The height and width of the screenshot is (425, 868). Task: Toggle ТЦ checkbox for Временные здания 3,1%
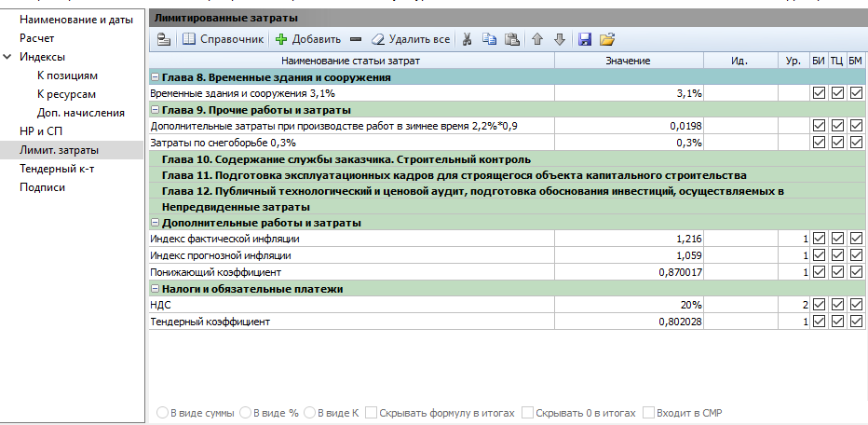coord(837,93)
